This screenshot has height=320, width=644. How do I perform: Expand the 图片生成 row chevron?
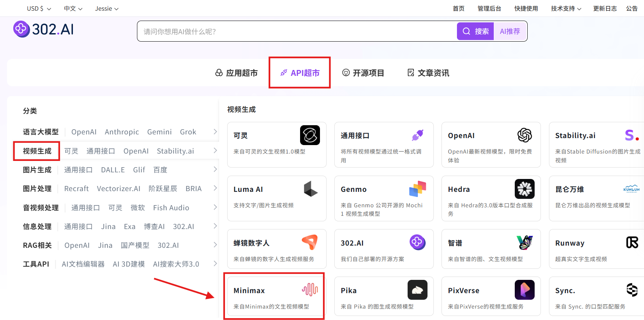pyautogui.click(x=215, y=169)
